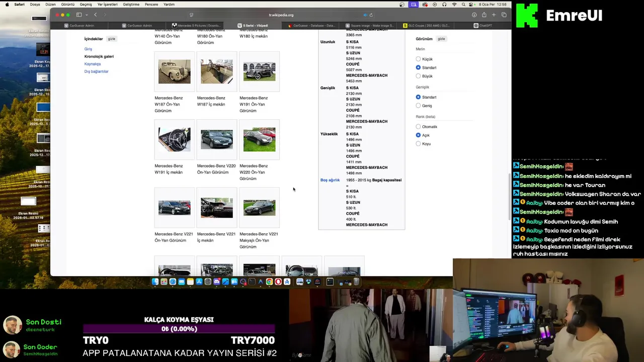Select Küçük text size option
The width and height of the screenshot is (644, 362).
click(418, 59)
